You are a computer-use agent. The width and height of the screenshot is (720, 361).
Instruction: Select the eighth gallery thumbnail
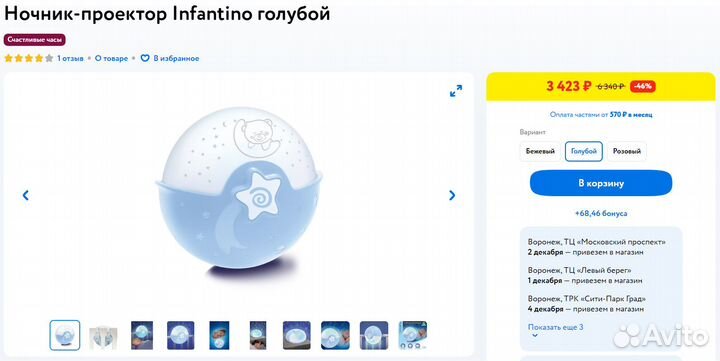(335, 335)
